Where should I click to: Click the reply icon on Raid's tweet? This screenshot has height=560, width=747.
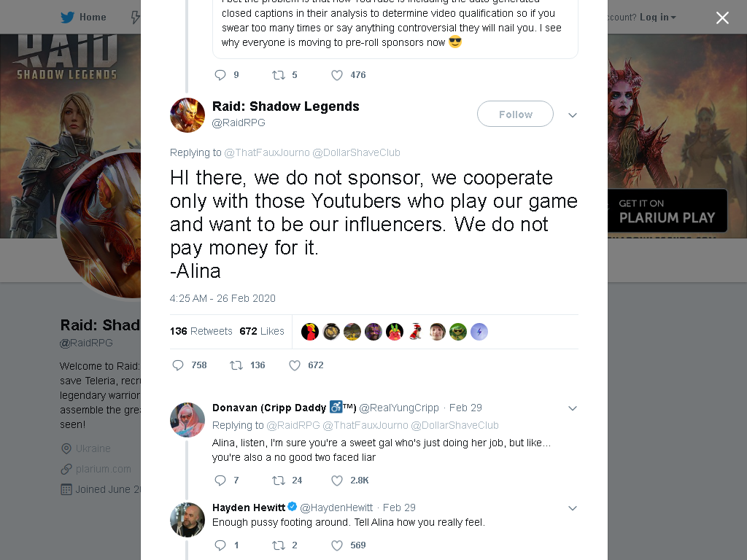tap(178, 365)
